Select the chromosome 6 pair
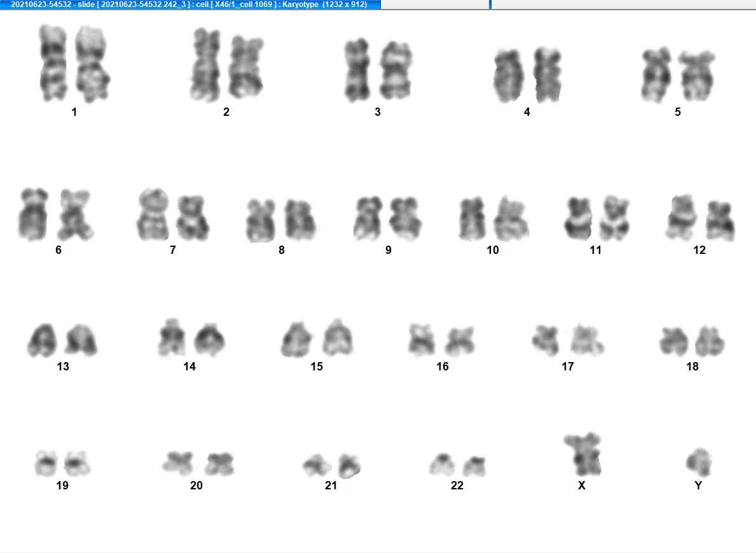 (x=56, y=214)
